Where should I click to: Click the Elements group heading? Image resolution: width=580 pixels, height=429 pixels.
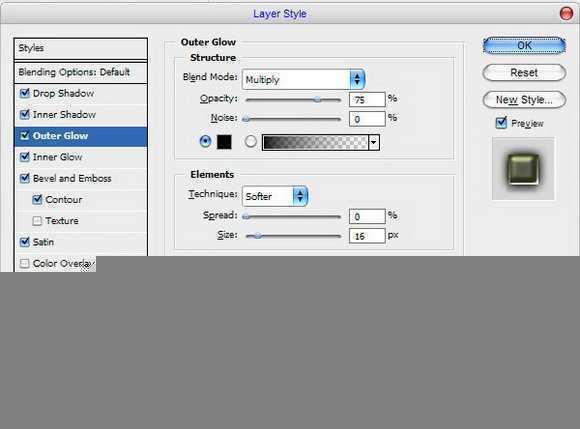click(212, 175)
